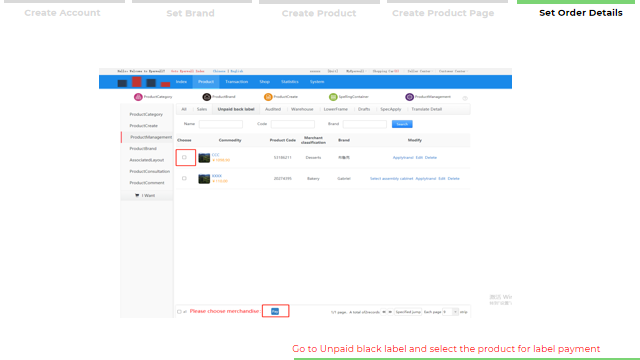Click the blue Pay button
640x360 pixels.
point(275,311)
